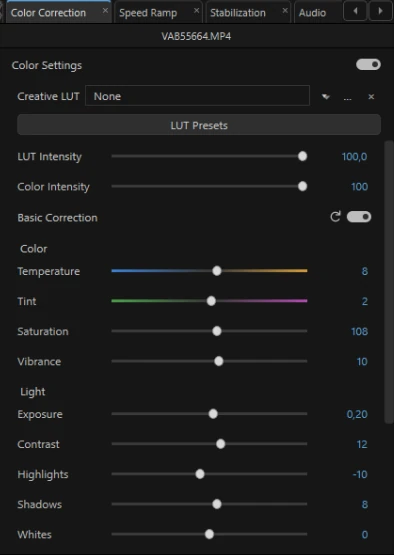Viewport: 394px width, 555px height.
Task: Click the Whites value 0
Action: pyautogui.click(x=365, y=535)
